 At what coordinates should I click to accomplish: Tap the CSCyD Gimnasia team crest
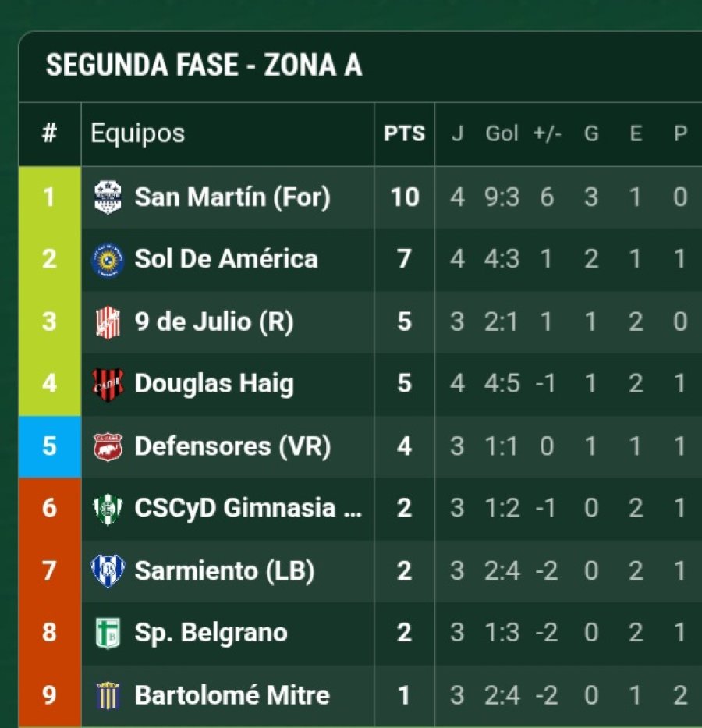point(108,509)
